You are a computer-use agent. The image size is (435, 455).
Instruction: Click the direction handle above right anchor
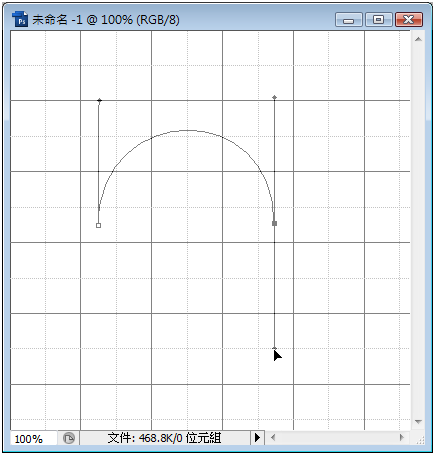pyautogui.click(x=274, y=97)
